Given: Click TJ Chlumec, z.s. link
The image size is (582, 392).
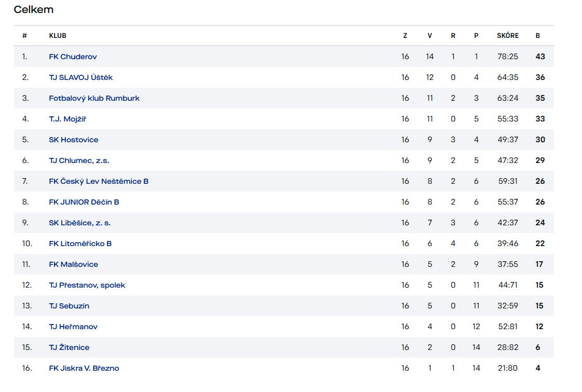Looking at the screenshot, I should (79, 160).
